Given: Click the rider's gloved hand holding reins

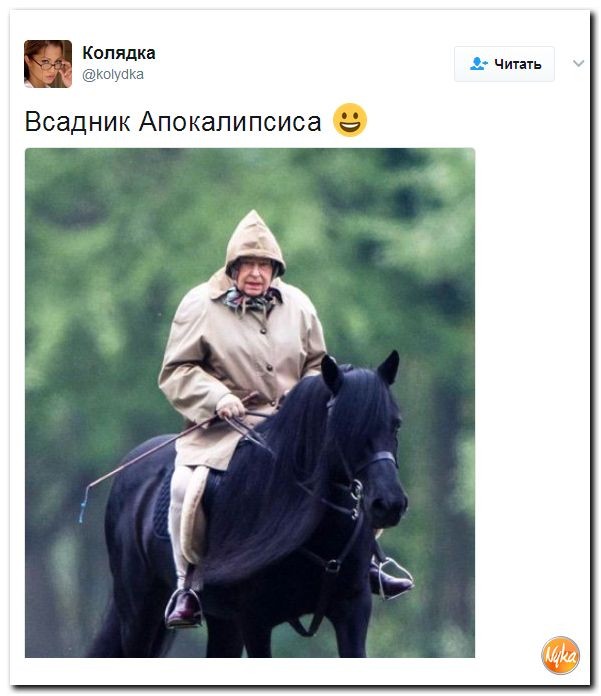Looking at the screenshot, I should [x=230, y=406].
